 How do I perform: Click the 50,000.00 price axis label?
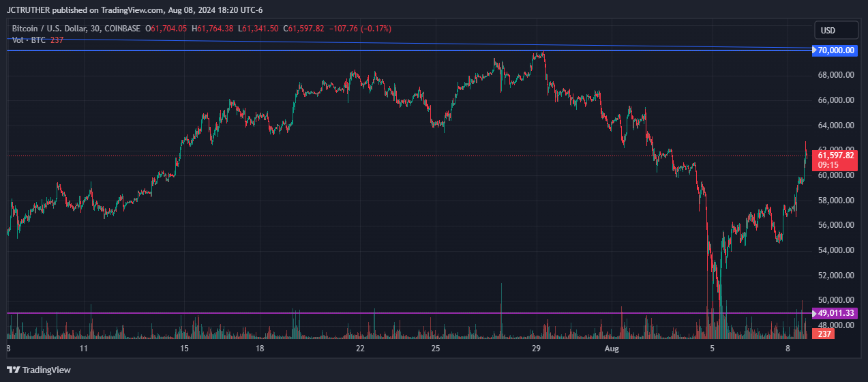point(836,300)
